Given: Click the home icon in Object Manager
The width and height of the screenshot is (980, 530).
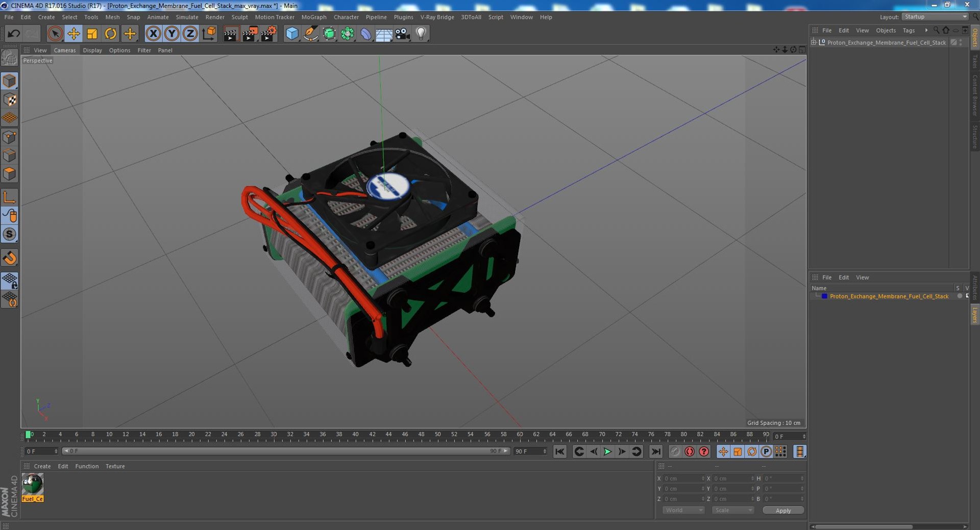Looking at the screenshot, I should [x=946, y=30].
